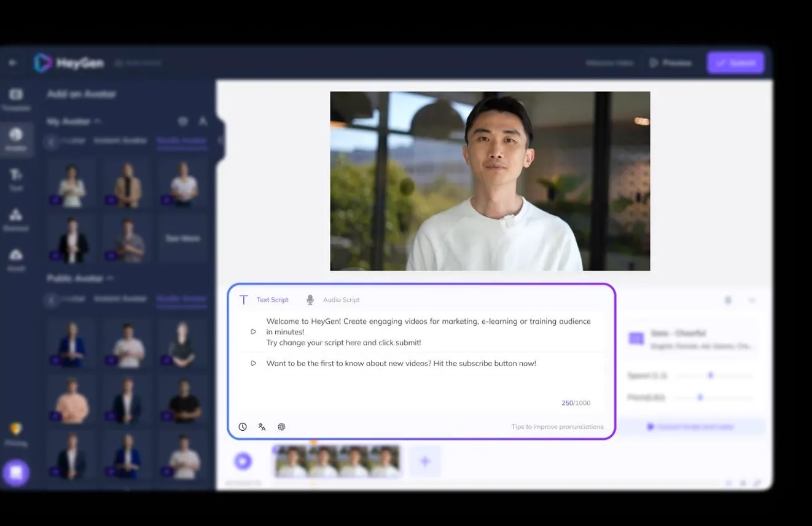Collapse voice panel using chevron beside trash
This screenshot has height=526, width=812.
(752, 300)
